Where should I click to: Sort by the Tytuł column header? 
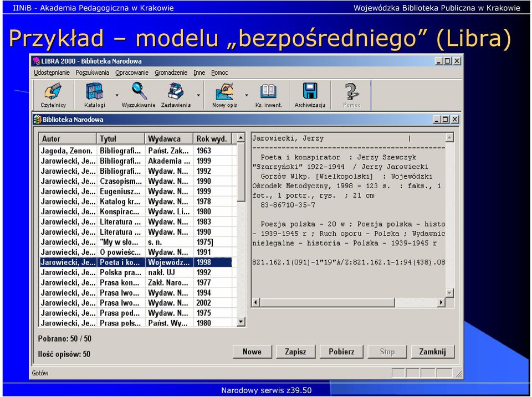(x=121, y=138)
